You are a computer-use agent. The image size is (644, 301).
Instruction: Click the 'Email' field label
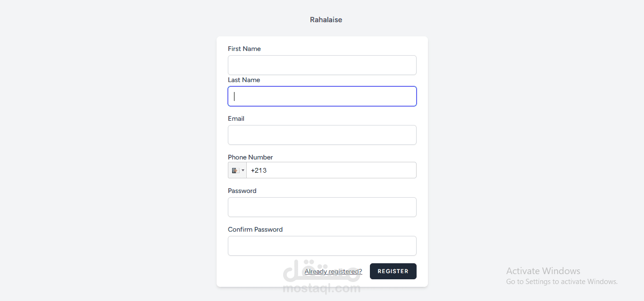coord(236,118)
